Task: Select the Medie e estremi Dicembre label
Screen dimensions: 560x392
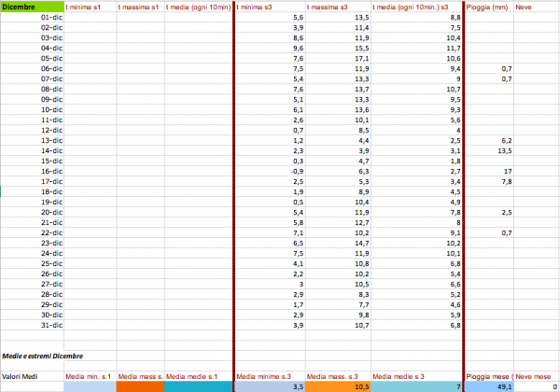Action: click(x=43, y=356)
